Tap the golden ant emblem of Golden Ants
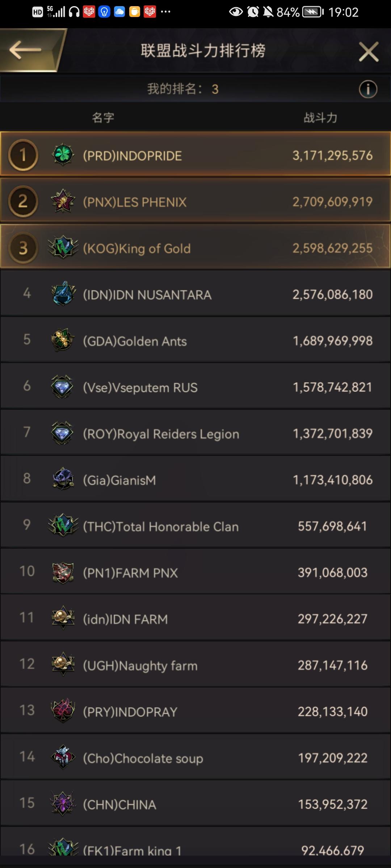 pyautogui.click(x=63, y=340)
